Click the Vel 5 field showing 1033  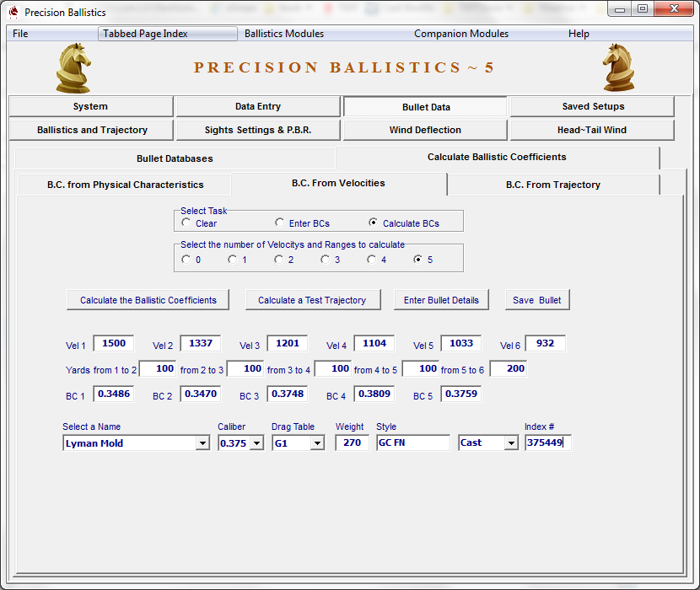pyautogui.click(x=461, y=343)
